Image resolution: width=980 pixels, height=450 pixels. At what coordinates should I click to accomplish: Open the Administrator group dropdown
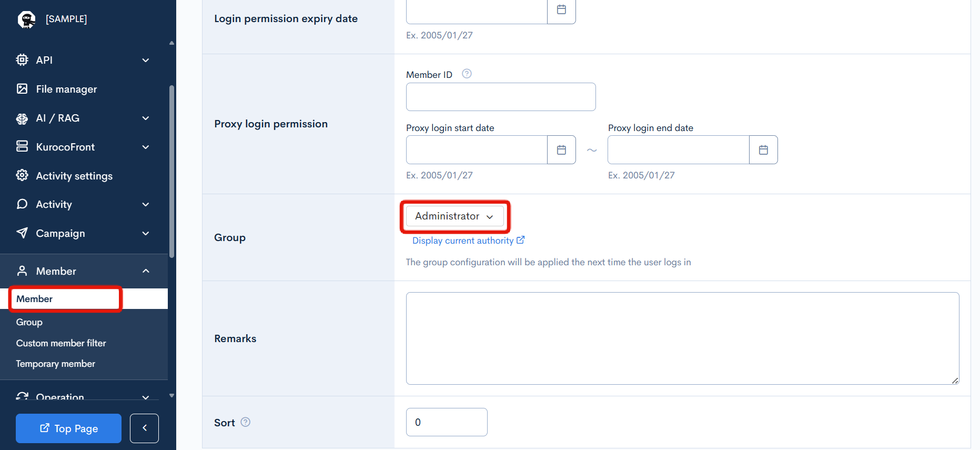pos(455,216)
